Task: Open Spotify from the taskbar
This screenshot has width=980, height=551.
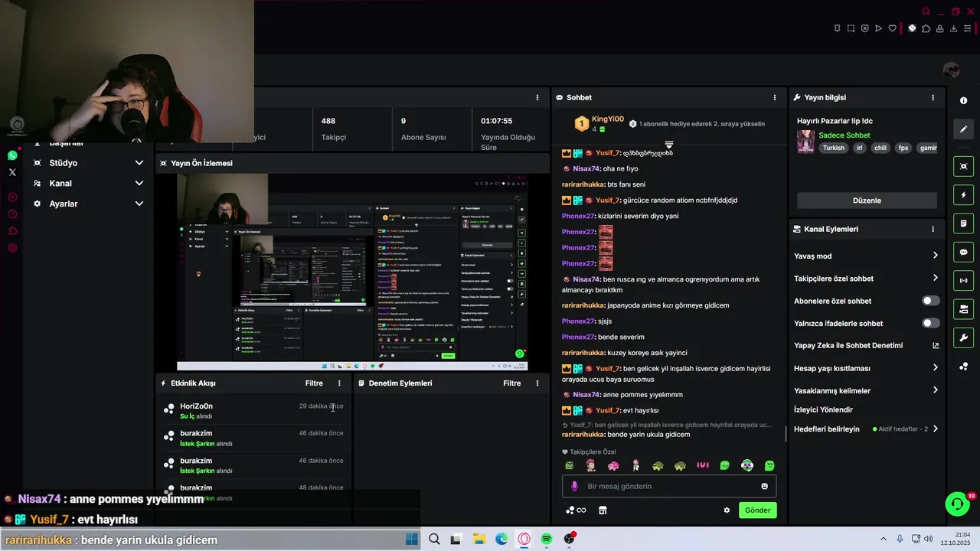Action: (547, 539)
